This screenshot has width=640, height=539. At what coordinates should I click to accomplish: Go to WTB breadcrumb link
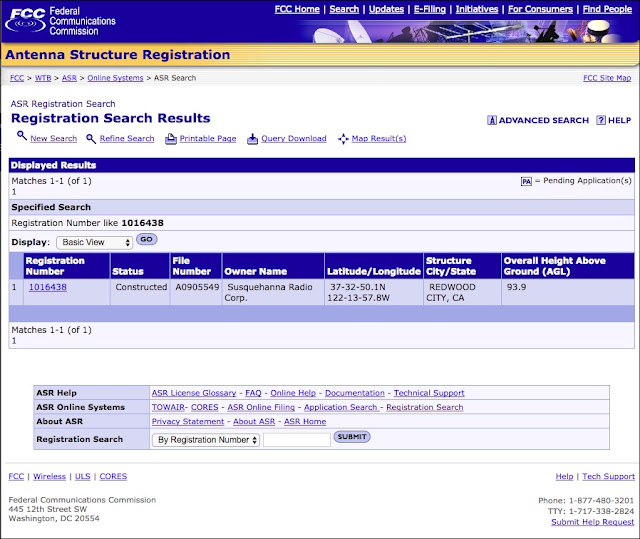click(43, 78)
